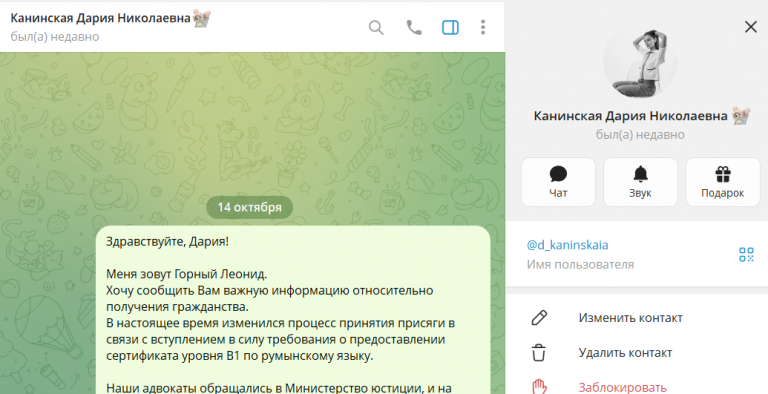Click the Чат button
The height and width of the screenshot is (394, 768).
(x=558, y=182)
